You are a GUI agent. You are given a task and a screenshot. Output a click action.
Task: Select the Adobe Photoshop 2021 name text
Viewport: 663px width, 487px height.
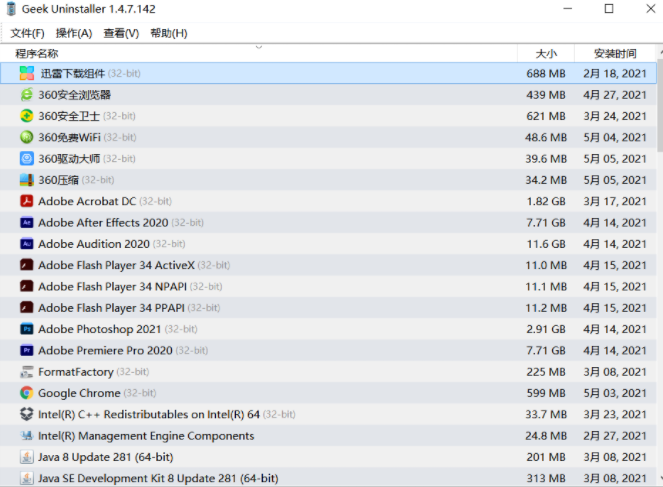point(100,329)
